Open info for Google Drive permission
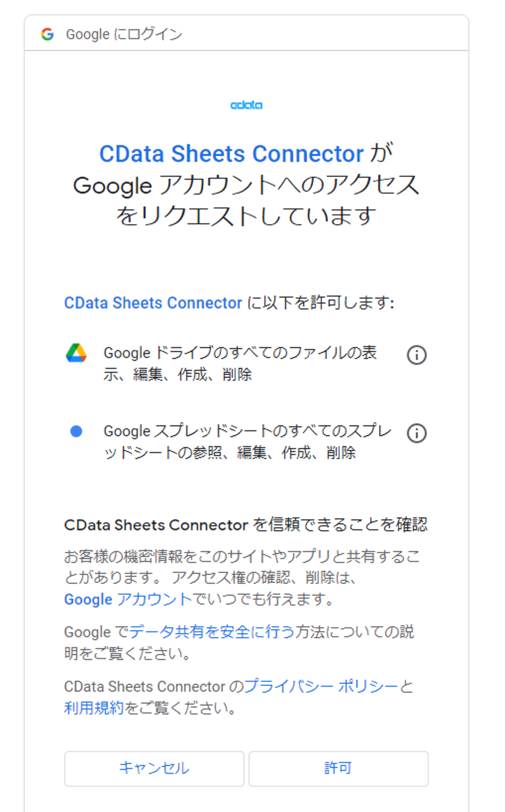The width and height of the screenshot is (505, 812). (x=416, y=355)
